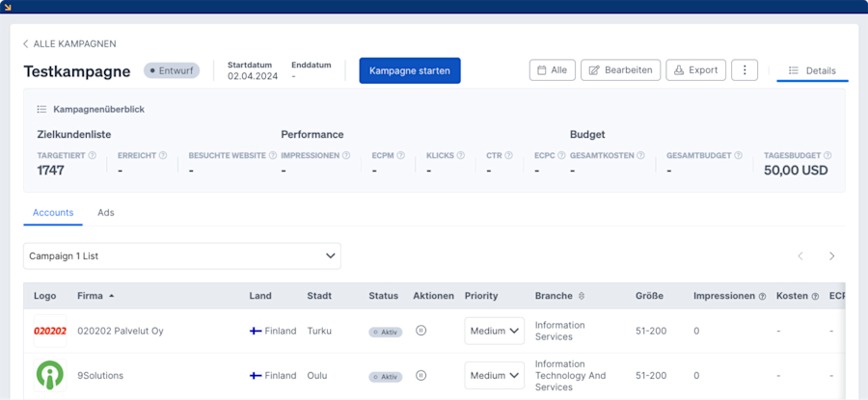The image size is (868, 400).
Task: Show help for Erreicht metric
Action: pos(163,155)
